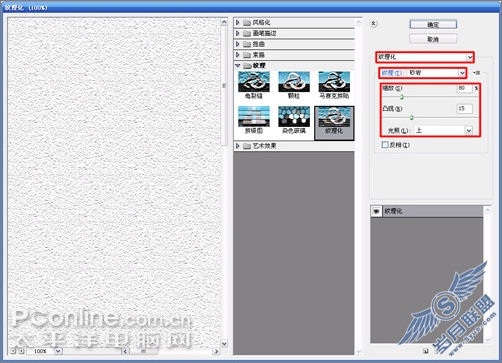Expand the 画笔描边 filter category

(x=237, y=33)
